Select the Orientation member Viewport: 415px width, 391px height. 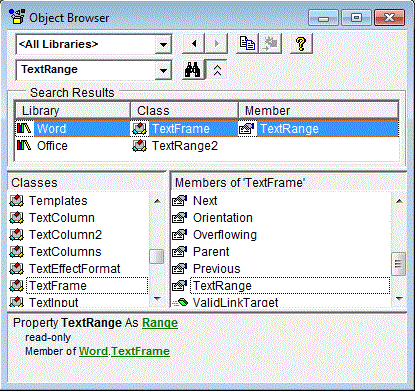223,218
